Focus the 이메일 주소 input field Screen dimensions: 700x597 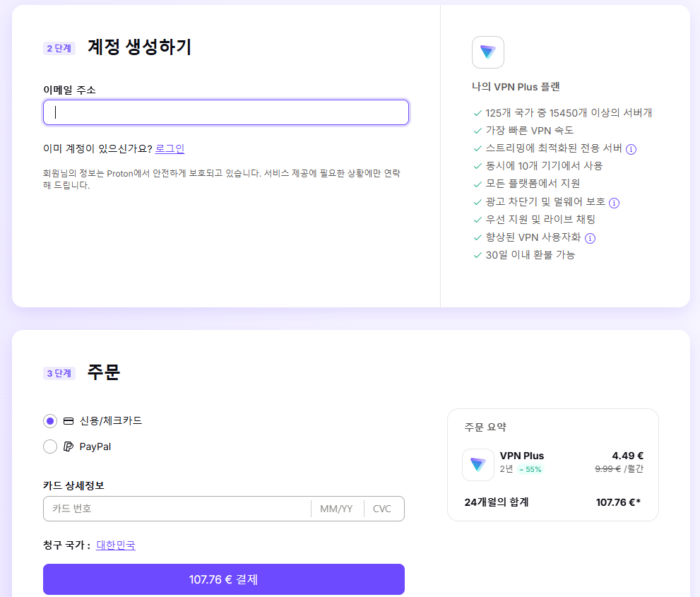pyautogui.click(x=226, y=112)
